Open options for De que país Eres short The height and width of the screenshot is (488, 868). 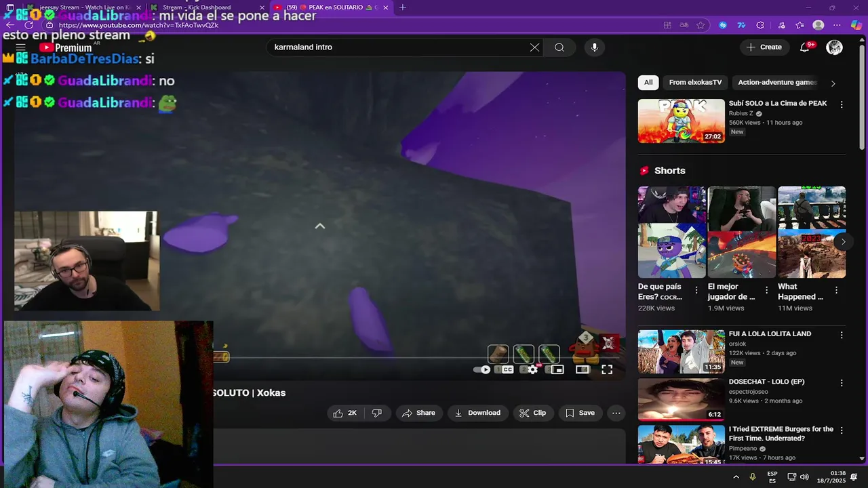(696, 289)
